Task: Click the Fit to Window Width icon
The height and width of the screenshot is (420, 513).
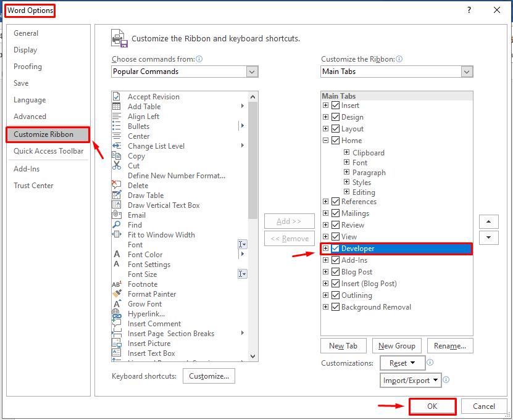Action: tap(116, 234)
